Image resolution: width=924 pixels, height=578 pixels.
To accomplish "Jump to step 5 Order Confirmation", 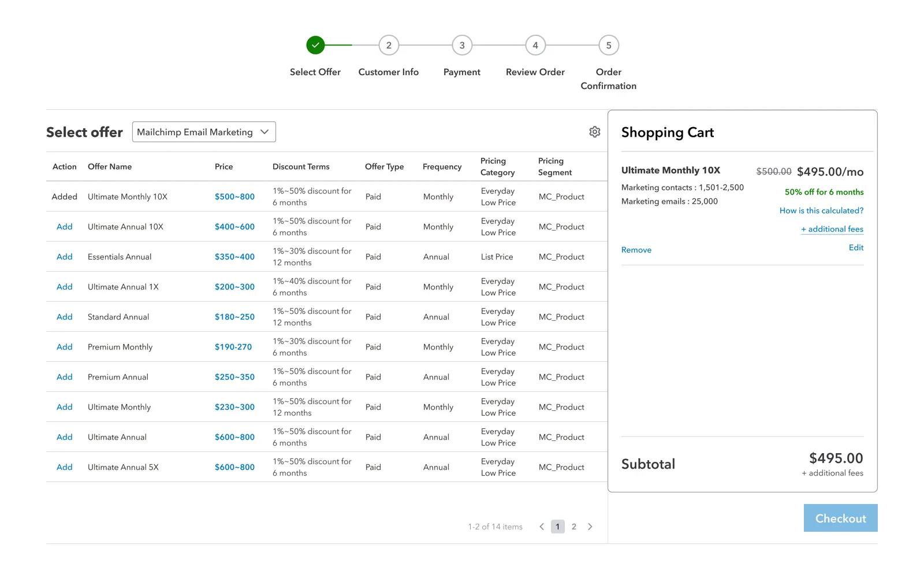I will [609, 45].
